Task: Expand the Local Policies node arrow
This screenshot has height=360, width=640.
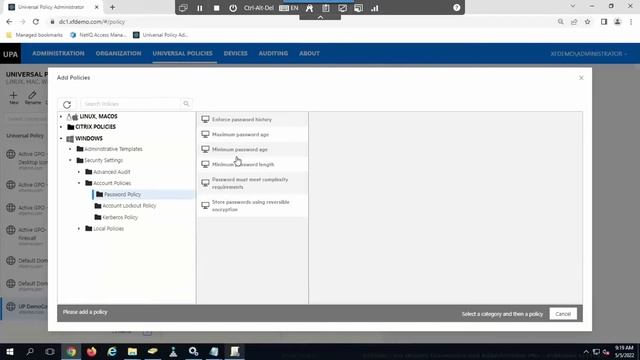Action: (79, 229)
